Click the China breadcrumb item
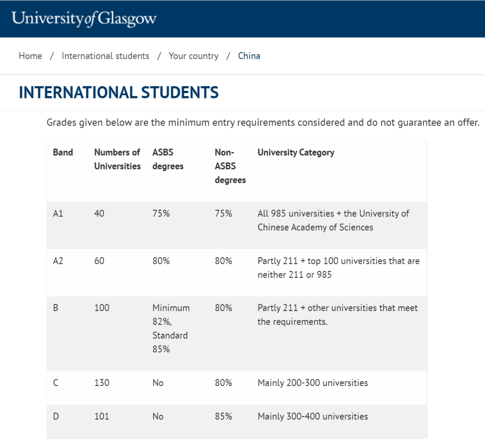The image size is (485, 448). (249, 56)
